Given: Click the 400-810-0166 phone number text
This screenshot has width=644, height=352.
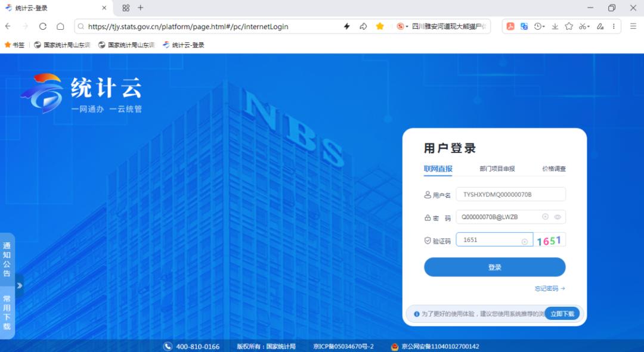Looking at the screenshot, I should (x=197, y=347).
